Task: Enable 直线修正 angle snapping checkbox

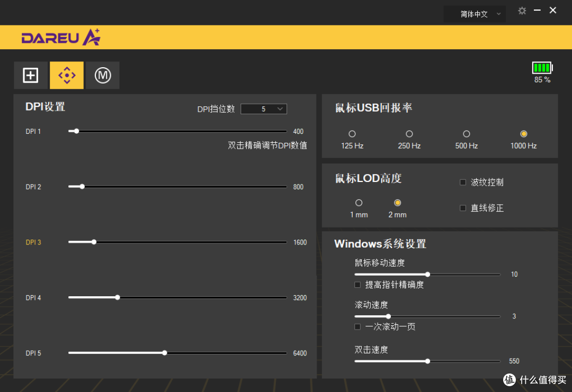Action: point(463,208)
